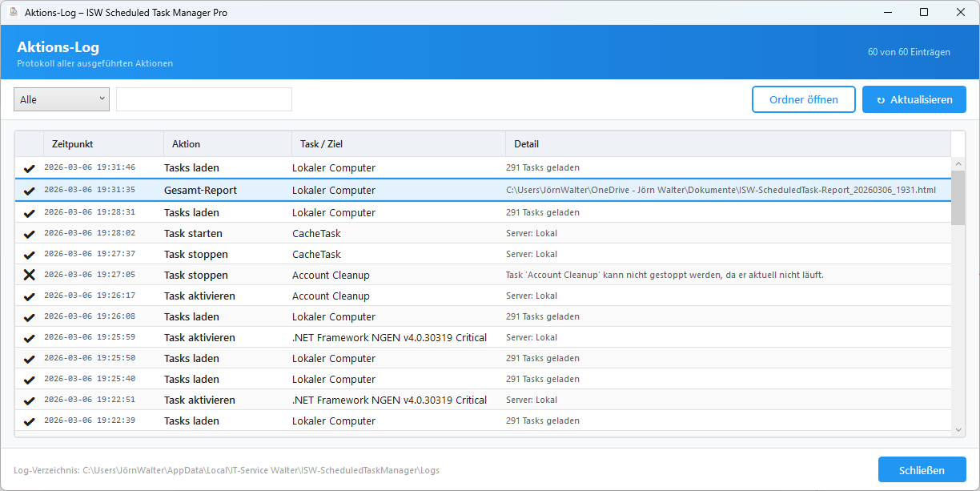980x491 pixels.
Task: Click the scrollbar down arrow
Action: tap(958, 430)
